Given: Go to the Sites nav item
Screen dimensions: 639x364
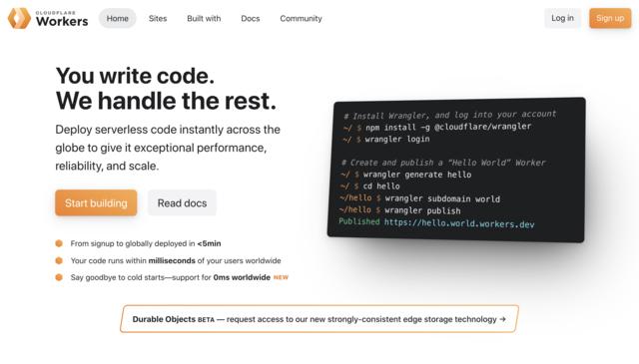Looking at the screenshot, I should tap(158, 18).
